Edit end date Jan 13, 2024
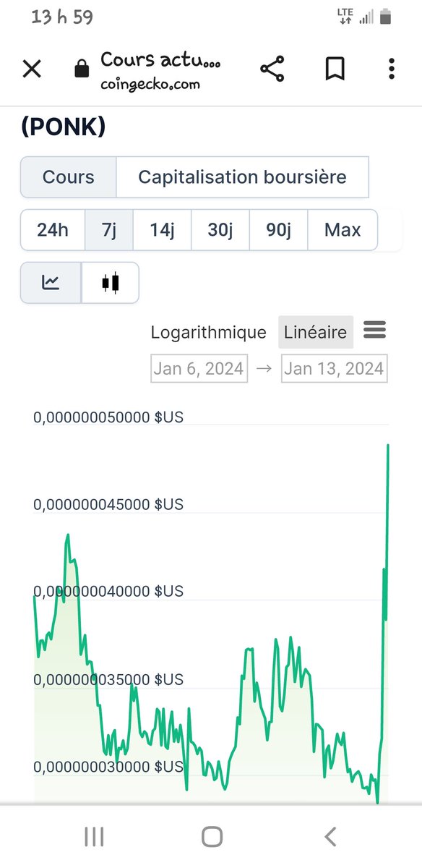This screenshot has height=868, width=422. 334,368
